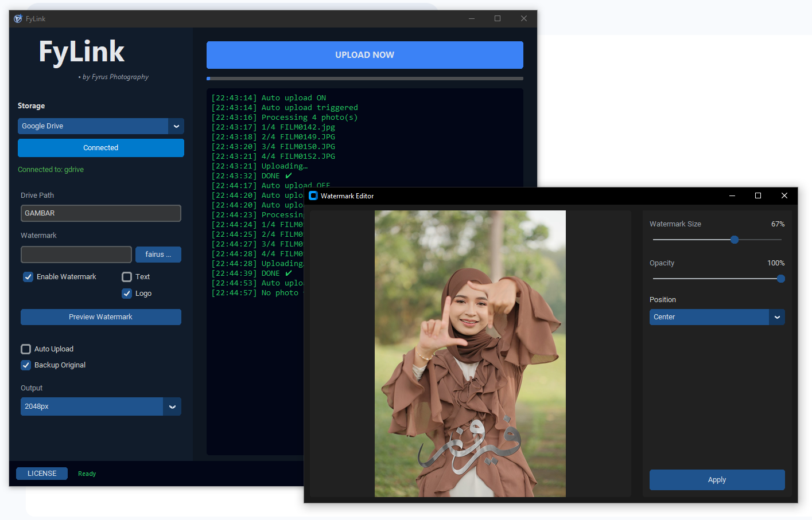Apply the watermark settings

coord(717,480)
